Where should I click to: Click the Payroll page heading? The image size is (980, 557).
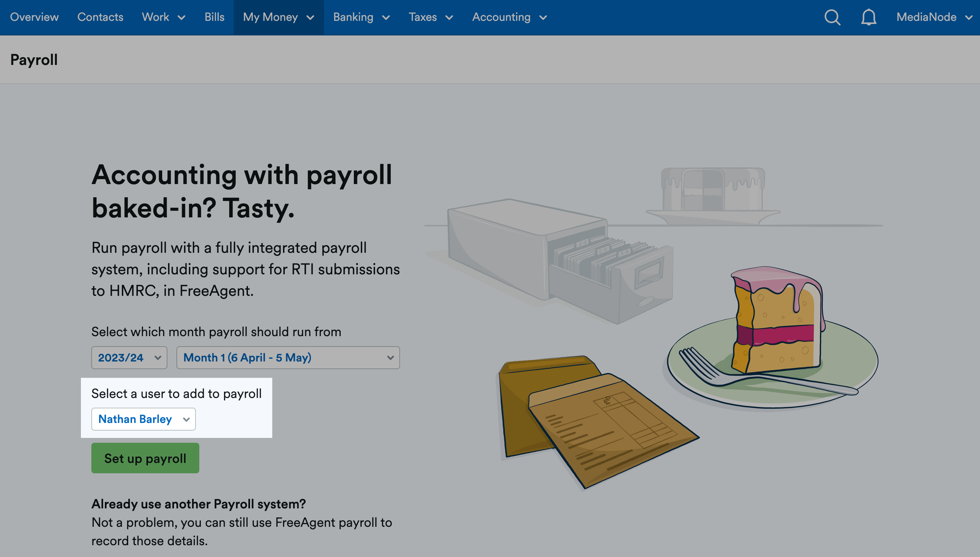click(34, 60)
